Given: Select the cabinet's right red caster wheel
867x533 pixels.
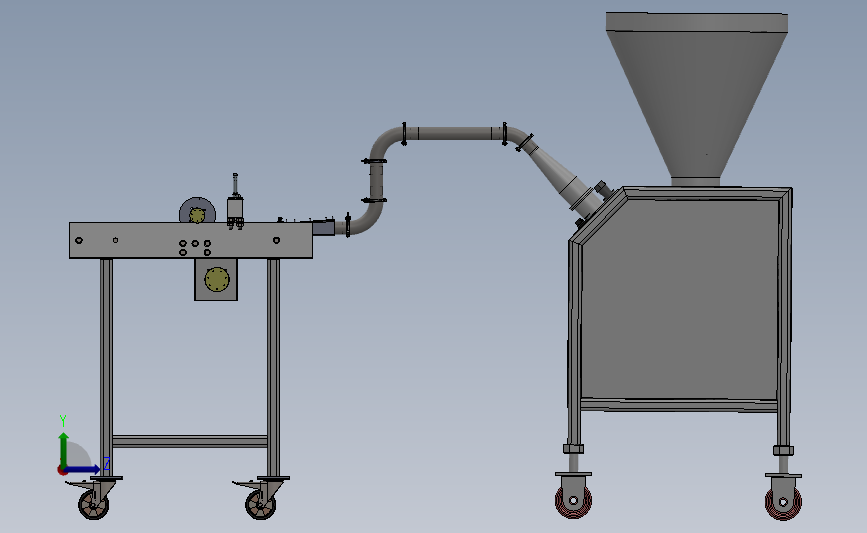Looking at the screenshot, I should point(783,502).
